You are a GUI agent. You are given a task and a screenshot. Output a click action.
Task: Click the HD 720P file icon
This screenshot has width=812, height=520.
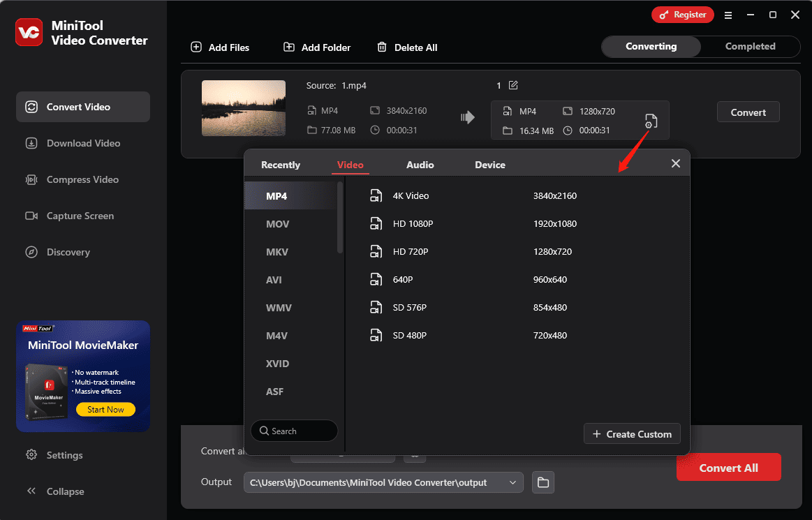click(376, 252)
